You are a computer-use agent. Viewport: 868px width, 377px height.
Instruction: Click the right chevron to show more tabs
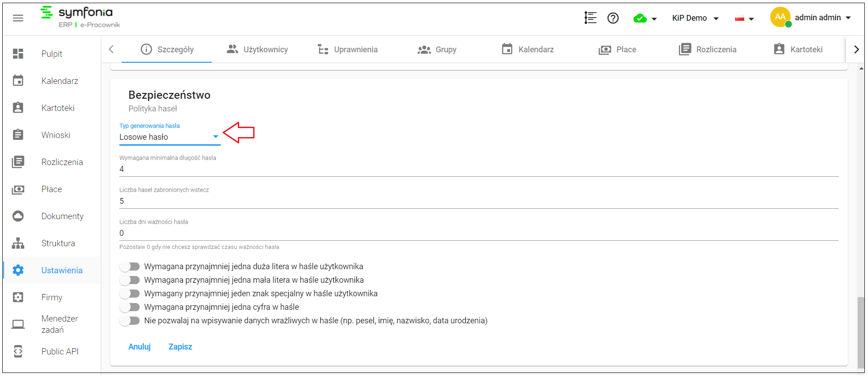click(856, 49)
